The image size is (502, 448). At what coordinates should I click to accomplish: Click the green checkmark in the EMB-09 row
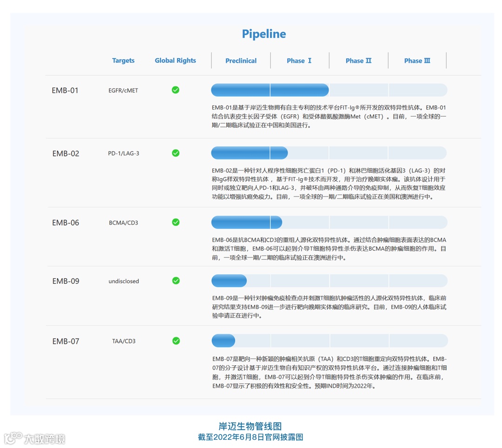pyautogui.click(x=176, y=281)
